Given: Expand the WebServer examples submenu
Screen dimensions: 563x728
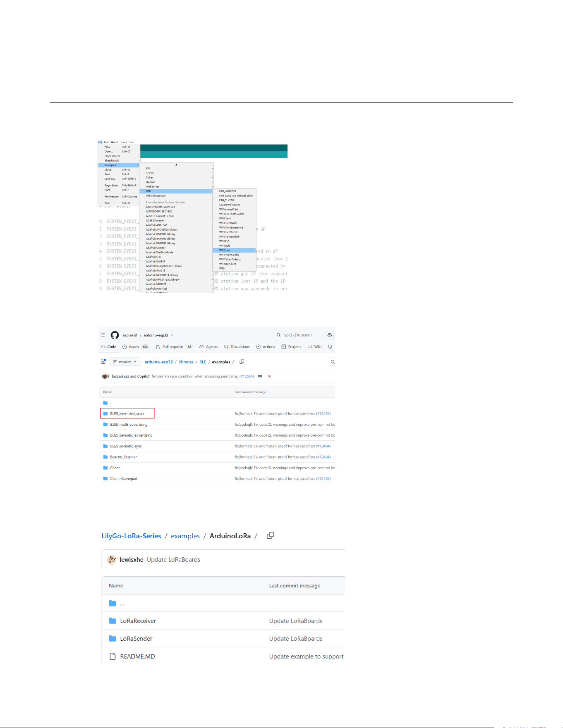Looking at the screenshot, I should point(176,186).
